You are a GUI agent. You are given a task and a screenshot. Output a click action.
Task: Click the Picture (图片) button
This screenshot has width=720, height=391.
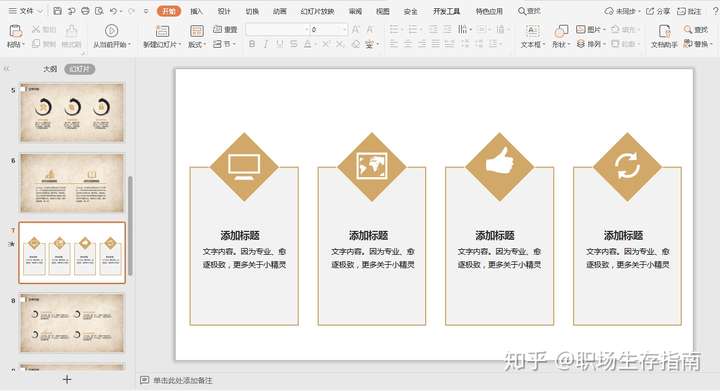pyautogui.click(x=591, y=29)
